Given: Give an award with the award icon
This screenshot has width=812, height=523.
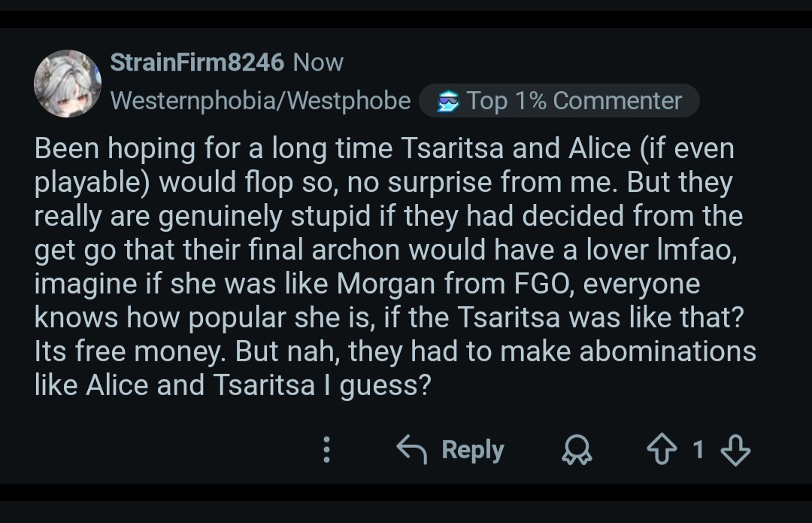Looking at the screenshot, I should click(577, 449).
